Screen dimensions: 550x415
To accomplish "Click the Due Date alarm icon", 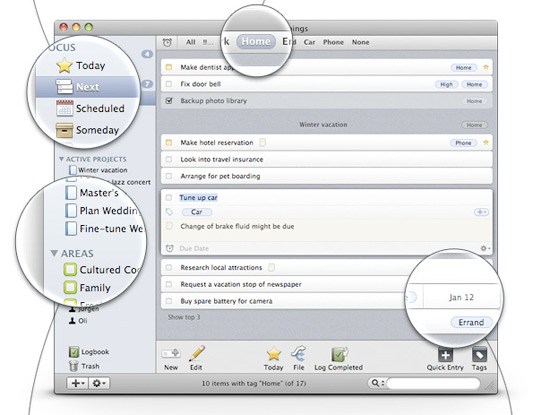I will (169, 248).
